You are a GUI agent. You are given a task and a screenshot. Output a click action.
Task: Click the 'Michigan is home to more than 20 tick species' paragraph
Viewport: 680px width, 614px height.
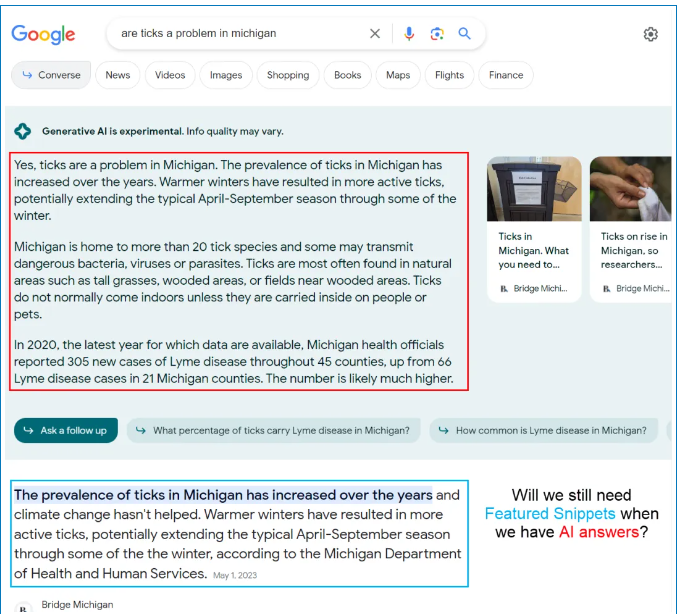click(x=233, y=280)
